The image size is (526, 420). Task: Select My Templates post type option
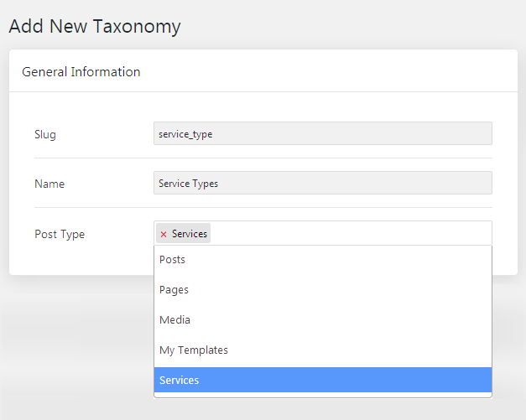coord(323,350)
